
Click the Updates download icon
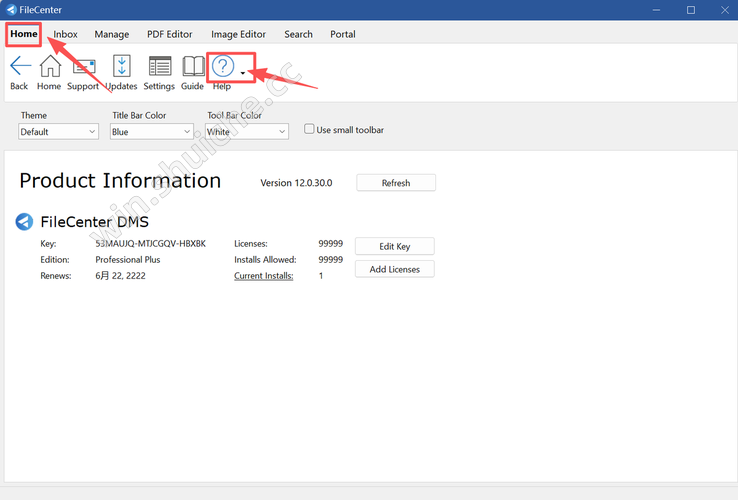122,67
